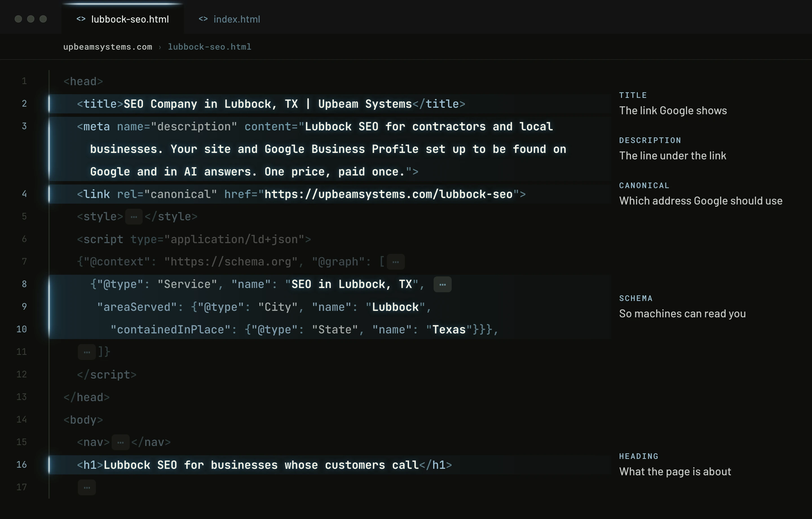
Task: Expand the folded @graph array on line 7
Action: (396, 262)
